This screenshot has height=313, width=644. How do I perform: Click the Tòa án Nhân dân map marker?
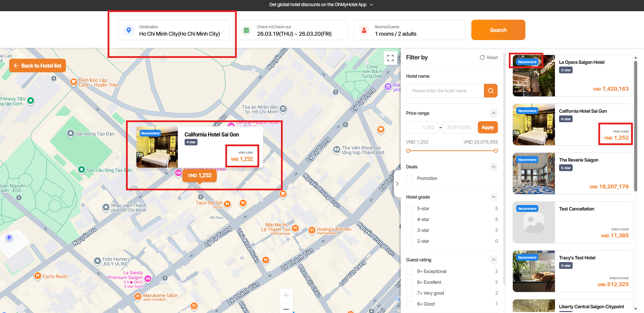point(283,109)
